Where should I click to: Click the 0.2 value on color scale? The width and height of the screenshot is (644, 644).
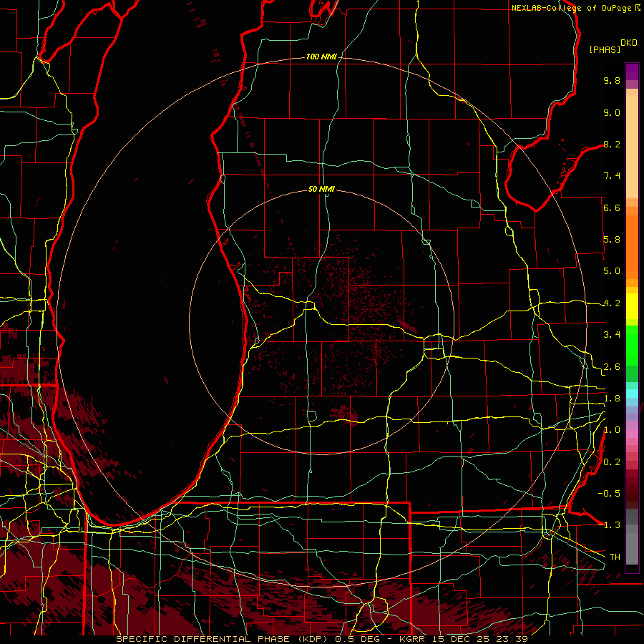pyautogui.click(x=612, y=462)
